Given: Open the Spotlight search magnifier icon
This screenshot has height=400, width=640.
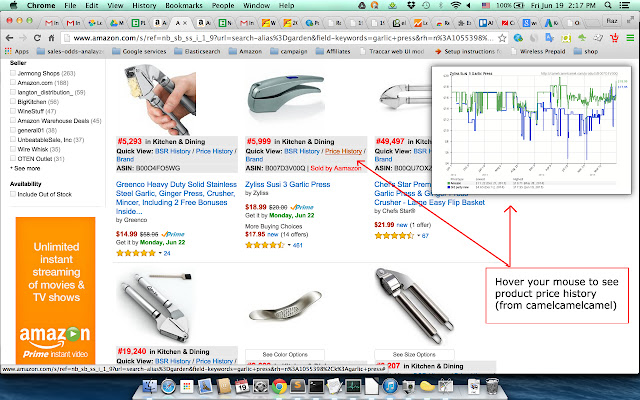Looking at the screenshot, I should [608, 5].
